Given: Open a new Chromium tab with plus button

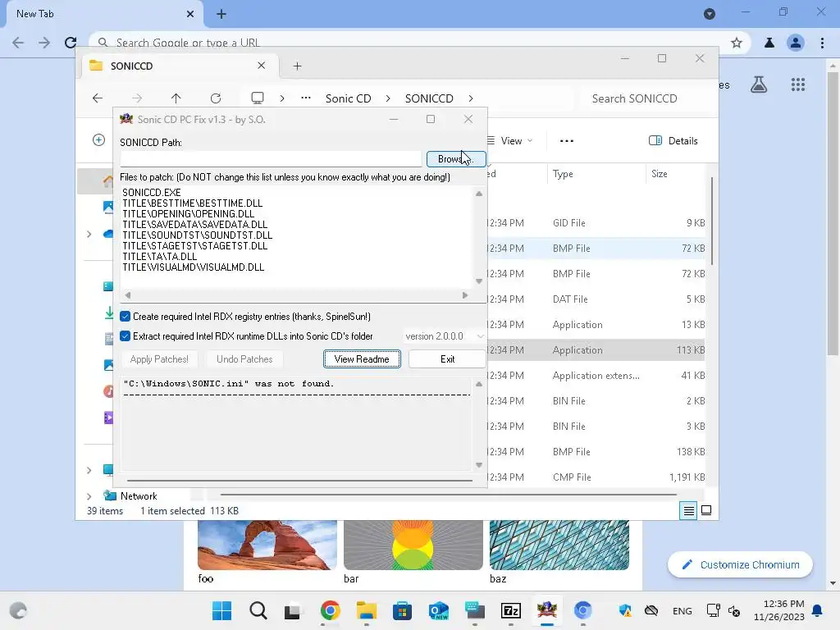Looking at the screenshot, I should pos(221,14).
